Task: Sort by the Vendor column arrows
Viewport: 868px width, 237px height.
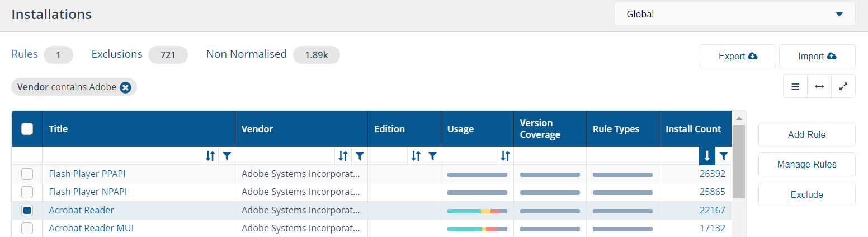Action: click(x=343, y=156)
